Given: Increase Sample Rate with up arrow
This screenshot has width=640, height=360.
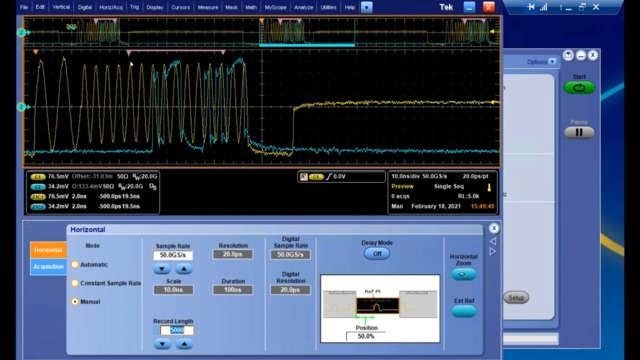Looking at the screenshot, I should tap(184, 269).
